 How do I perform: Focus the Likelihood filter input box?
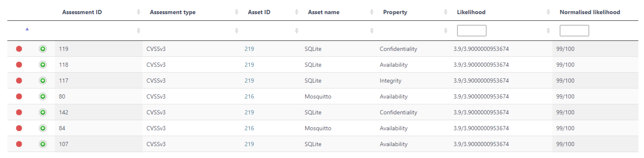(472, 31)
